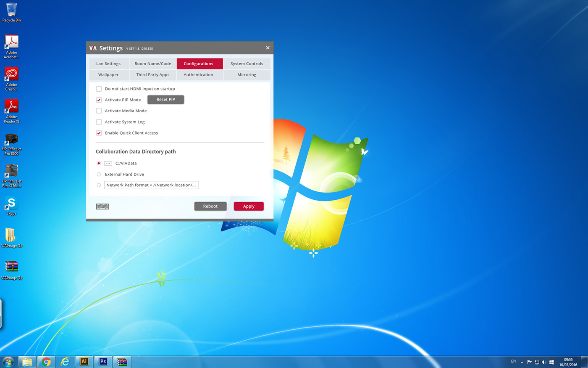The height and width of the screenshot is (368, 588).
Task: Browse directory with the ellipsis button
Action: coord(108,163)
